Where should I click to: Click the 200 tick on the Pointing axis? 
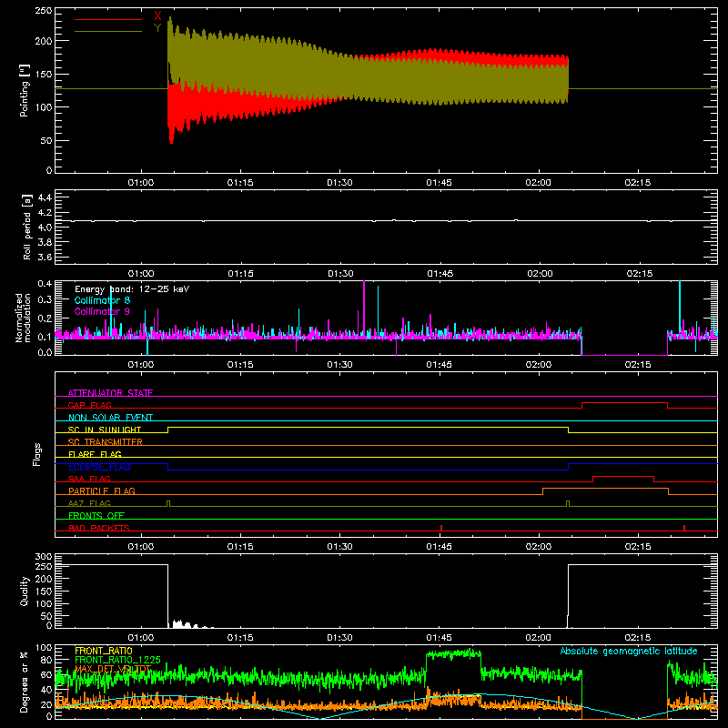point(44,41)
